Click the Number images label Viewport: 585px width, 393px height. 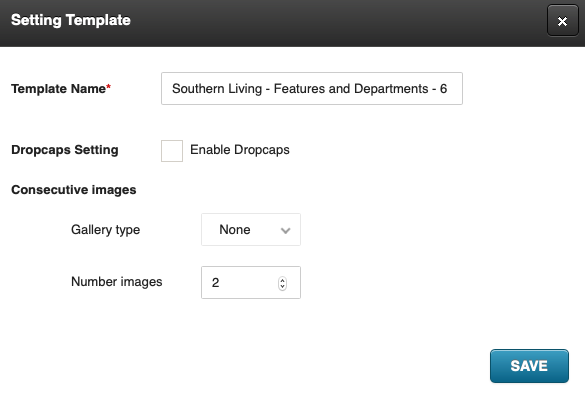coord(116,281)
